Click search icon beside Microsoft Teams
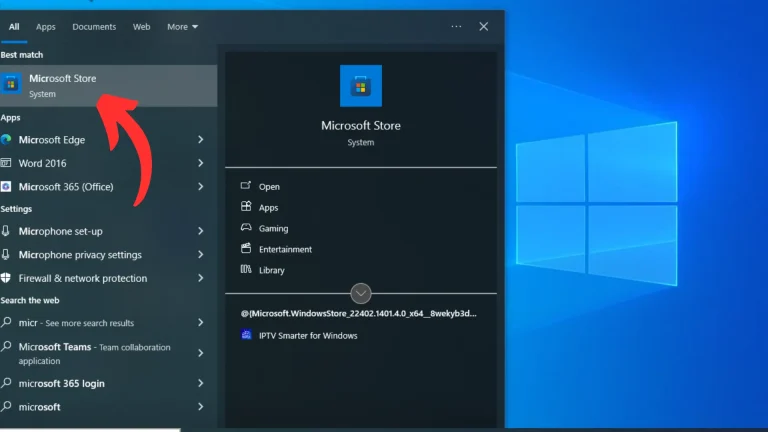Screen dimensions: 768x432 6,346
